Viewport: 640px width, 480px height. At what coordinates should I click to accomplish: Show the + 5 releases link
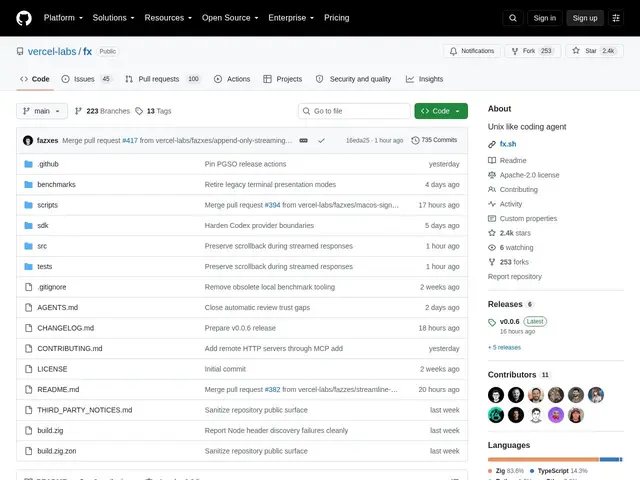pyautogui.click(x=504, y=347)
